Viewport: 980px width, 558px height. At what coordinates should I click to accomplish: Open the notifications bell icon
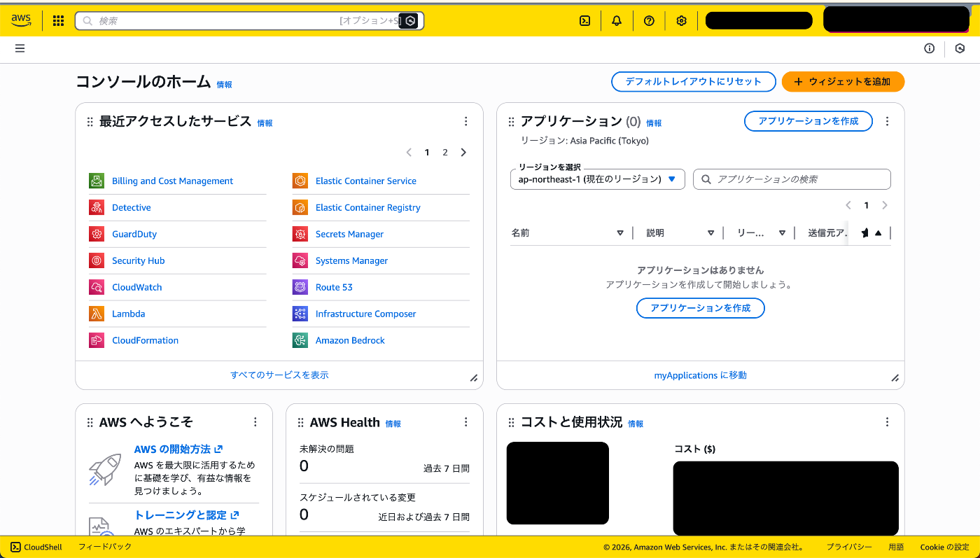tap(616, 20)
